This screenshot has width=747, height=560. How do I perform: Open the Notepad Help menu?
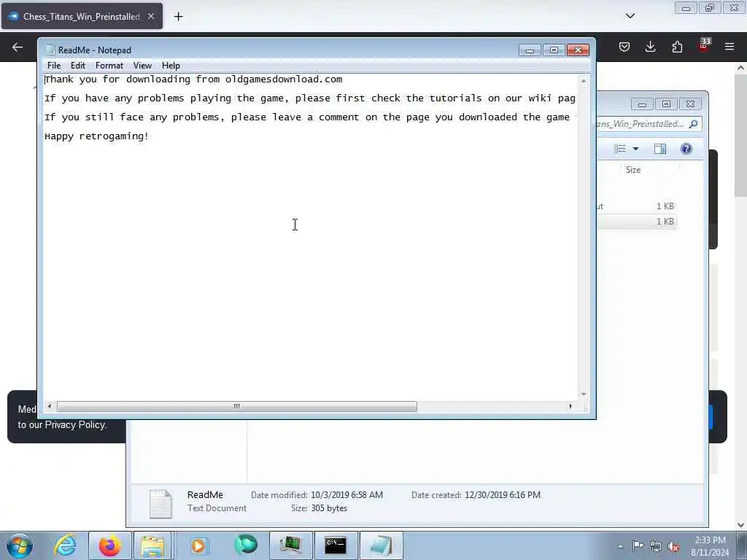tap(171, 65)
